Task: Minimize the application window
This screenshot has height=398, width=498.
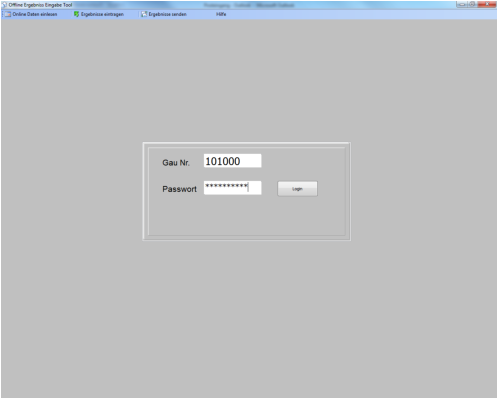Action: coord(461,4)
